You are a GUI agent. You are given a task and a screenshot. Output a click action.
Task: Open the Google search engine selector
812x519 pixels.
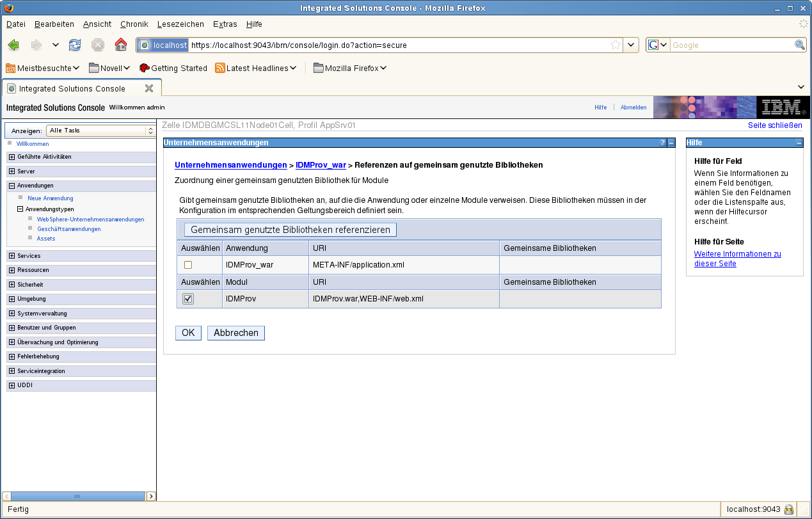[658, 45]
